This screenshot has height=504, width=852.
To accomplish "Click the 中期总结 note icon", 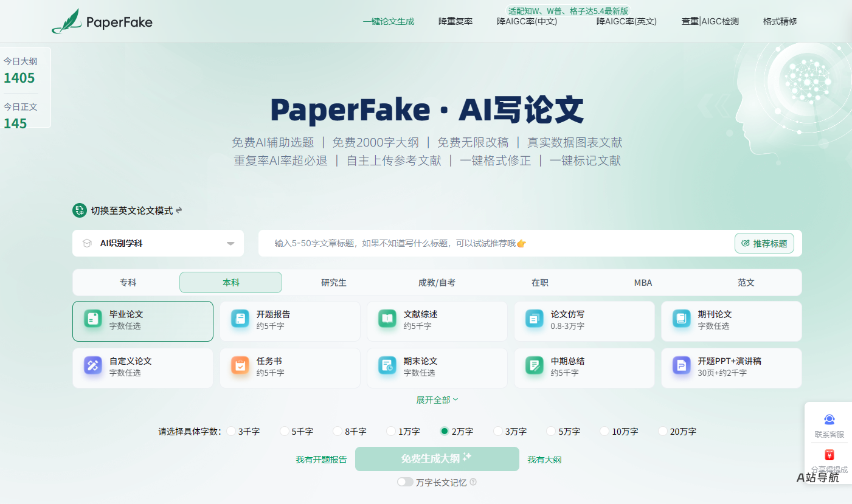I will pyautogui.click(x=535, y=365).
